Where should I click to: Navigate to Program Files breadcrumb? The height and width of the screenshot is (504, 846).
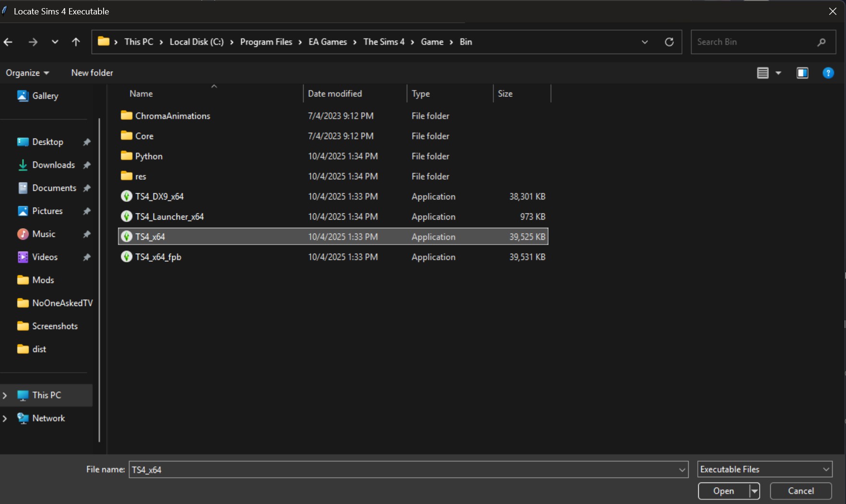266,42
